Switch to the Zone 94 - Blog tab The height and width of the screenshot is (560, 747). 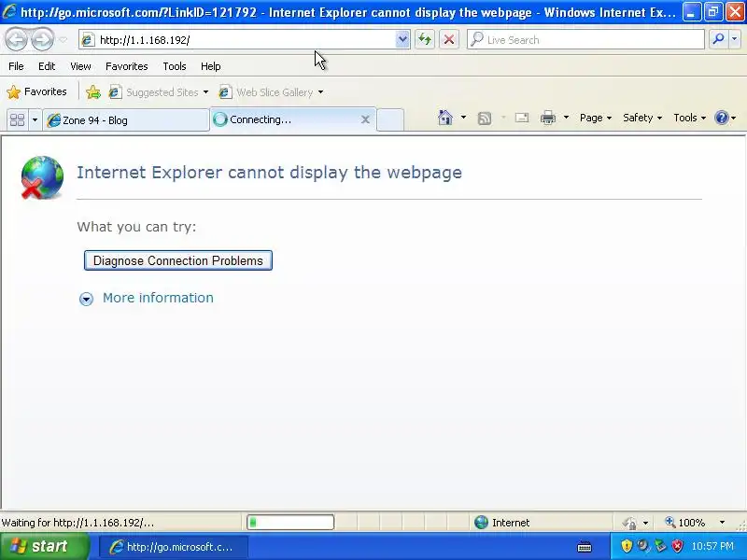point(126,120)
